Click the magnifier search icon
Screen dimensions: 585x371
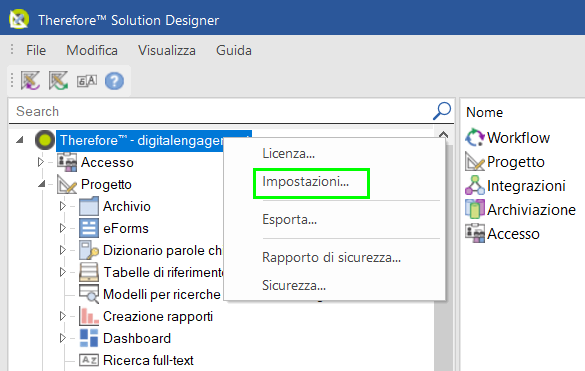click(442, 111)
